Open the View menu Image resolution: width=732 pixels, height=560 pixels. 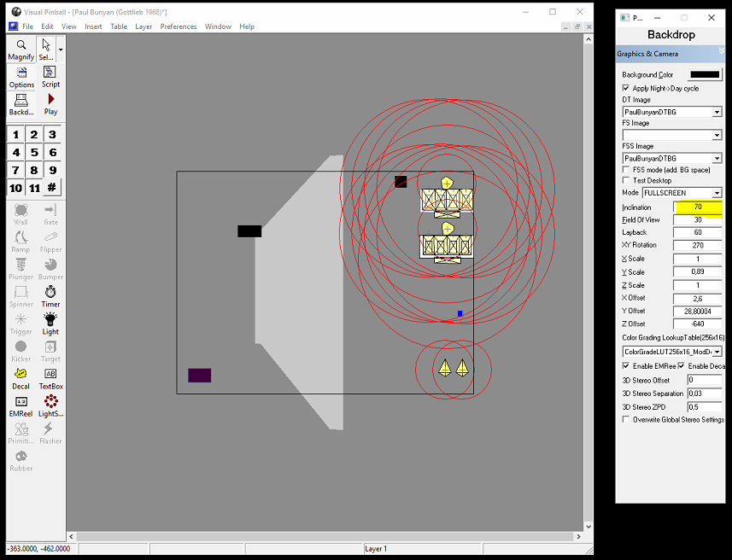[x=69, y=26]
